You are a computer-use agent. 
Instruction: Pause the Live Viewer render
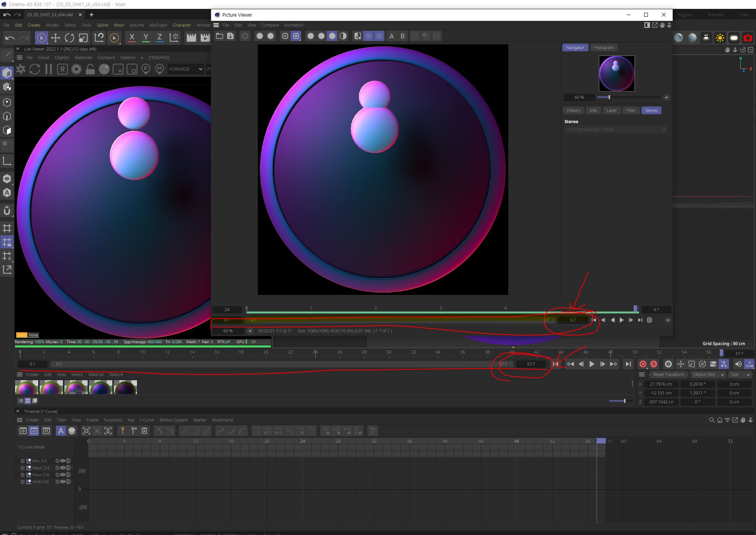49,69
